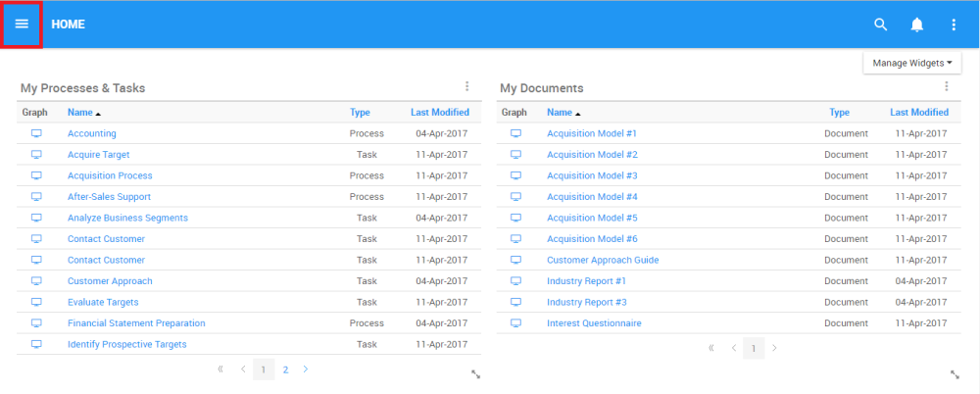The height and width of the screenshot is (394, 980).
Task: Sort processes by Name column
Action: pyautogui.click(x=79, y=113)
